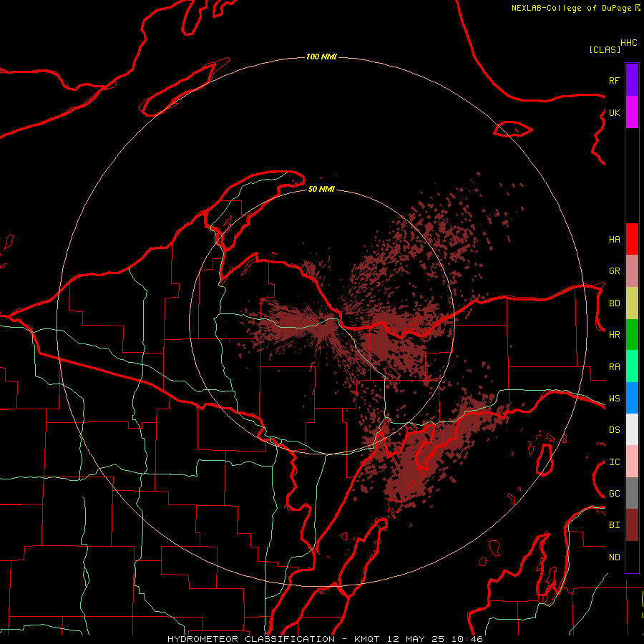Click the "IC" legend label

pos(614,462)
